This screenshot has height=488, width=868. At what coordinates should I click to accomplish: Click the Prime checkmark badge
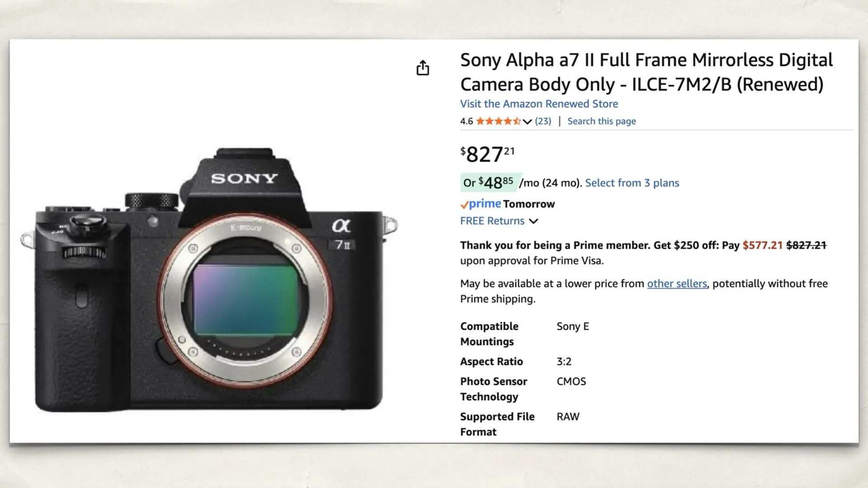pyautogui.click(x=465, y=204)
